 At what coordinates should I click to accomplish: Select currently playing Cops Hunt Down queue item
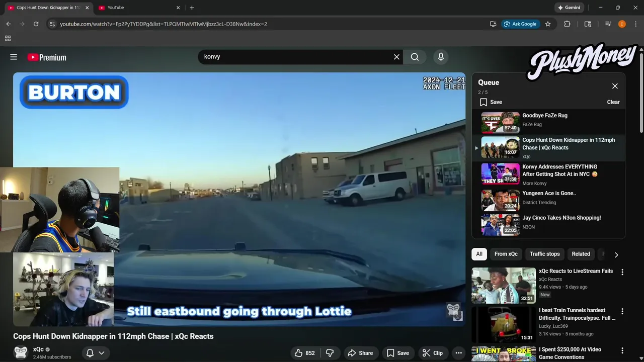pos(548,148)
